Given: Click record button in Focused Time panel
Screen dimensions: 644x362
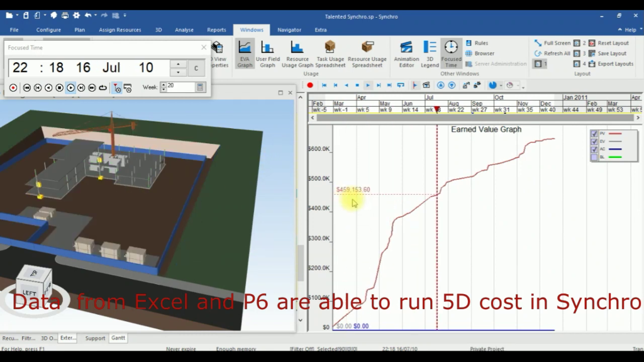Looking at the screenshot, I should 13,88.
